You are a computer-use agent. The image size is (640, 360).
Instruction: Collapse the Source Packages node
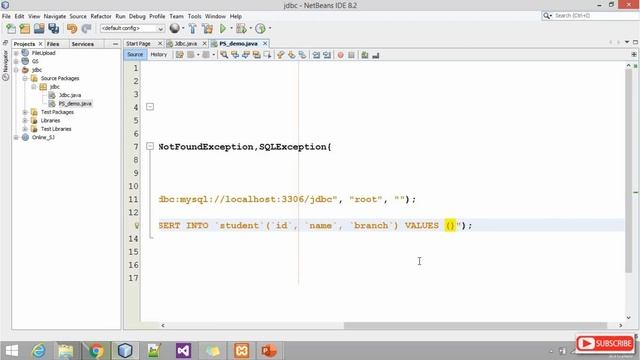tap(25, 78)
